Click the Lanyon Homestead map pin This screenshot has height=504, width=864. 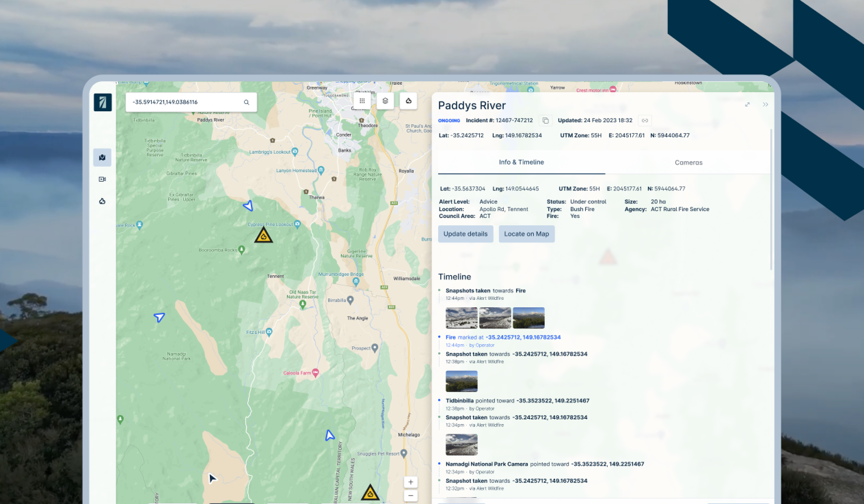coord(321,170)
